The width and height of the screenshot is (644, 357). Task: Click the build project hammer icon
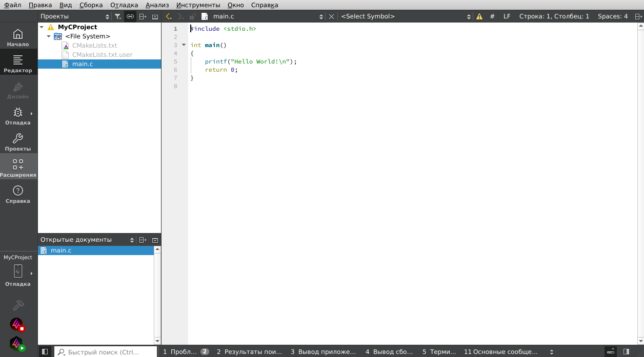point(18,305)
